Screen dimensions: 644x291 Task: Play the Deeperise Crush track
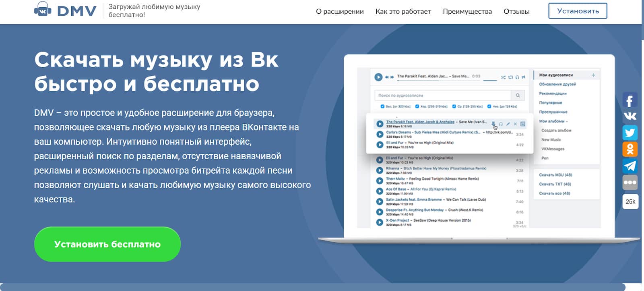(380, 212)
